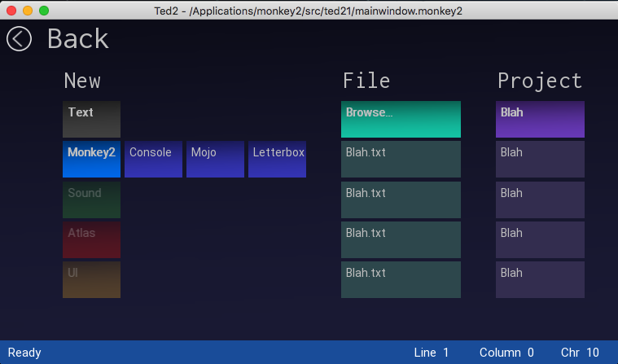Select the second Blah project entry
The image size is (618, 364).
click(x=540, y=159)
